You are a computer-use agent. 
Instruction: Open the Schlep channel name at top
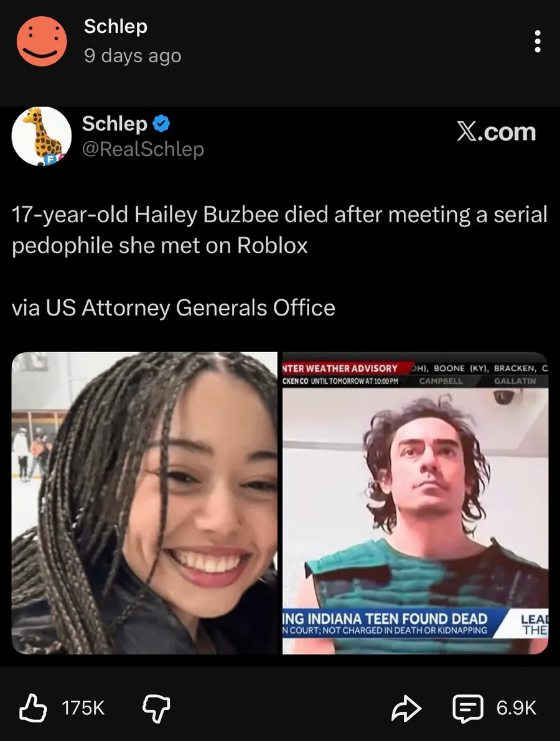(x=116, y=26)
